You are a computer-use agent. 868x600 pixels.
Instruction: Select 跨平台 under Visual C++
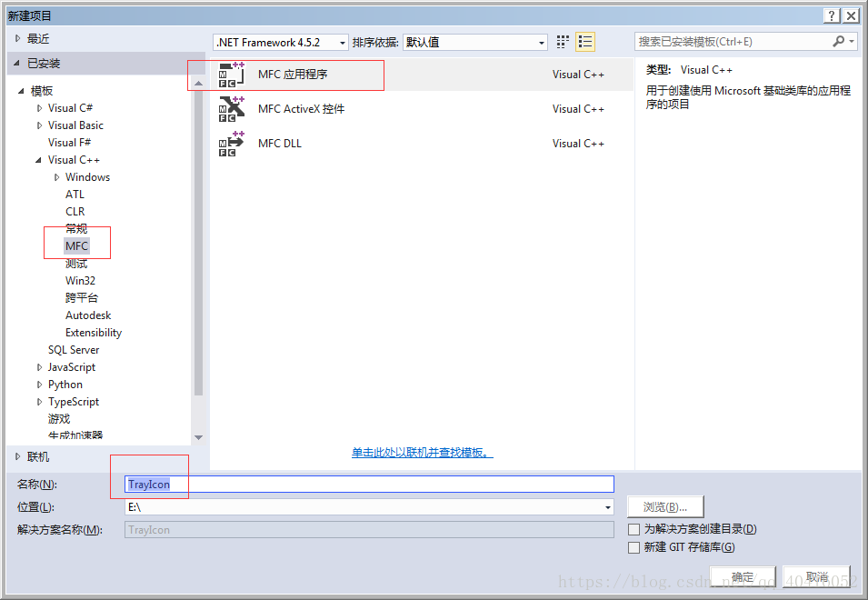click(x=82, y=298)
